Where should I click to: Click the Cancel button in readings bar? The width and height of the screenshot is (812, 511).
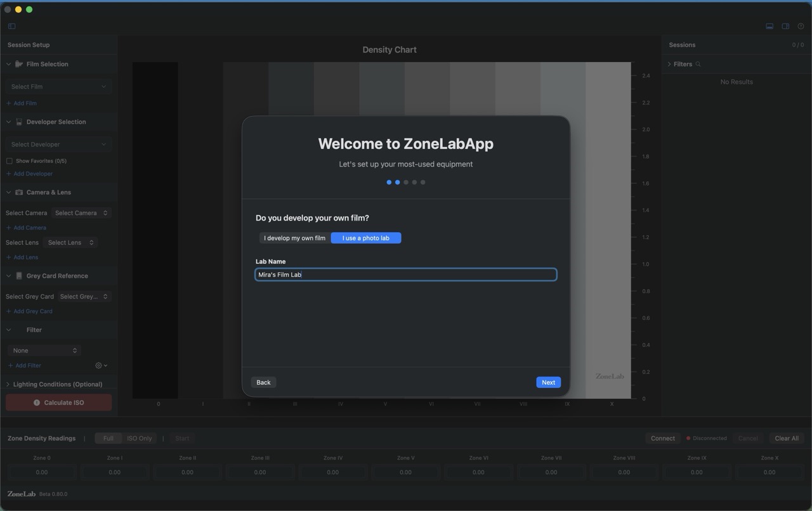pos(748,438)
